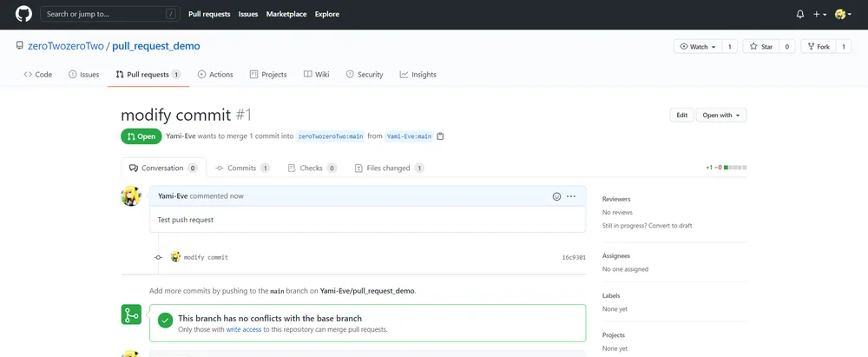This screenshot has width=868, height=357.
Task: Click the green Open status badge
Action: point(141,136)
